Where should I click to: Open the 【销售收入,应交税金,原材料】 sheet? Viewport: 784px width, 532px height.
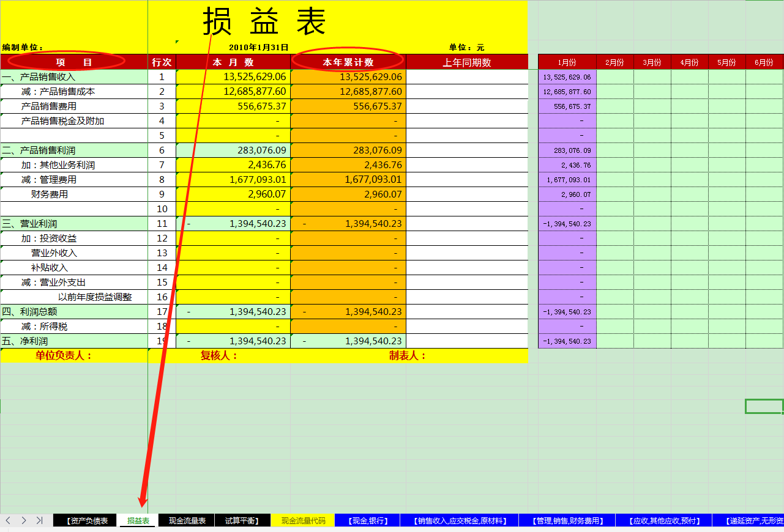point(459,520)
